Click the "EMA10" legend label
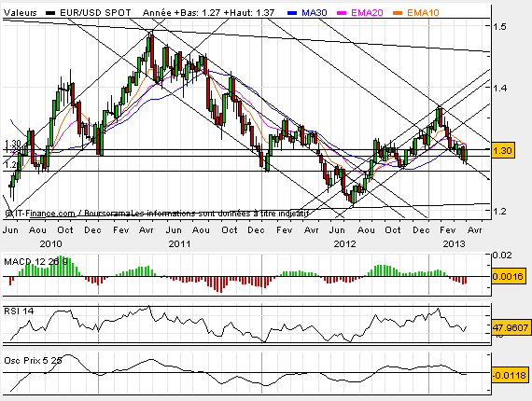The height and width of the screenshot is (401, 532). pos(423,13)
